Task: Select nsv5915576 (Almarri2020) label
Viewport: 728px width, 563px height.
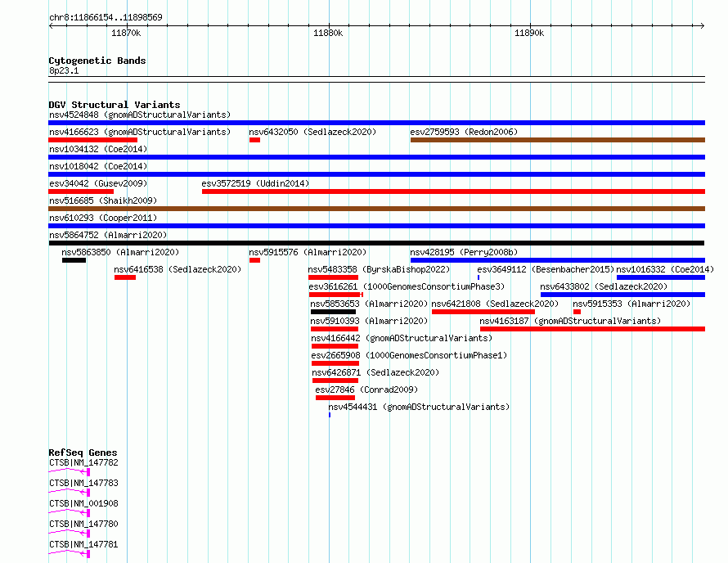Action: click(x=308, y=252)
